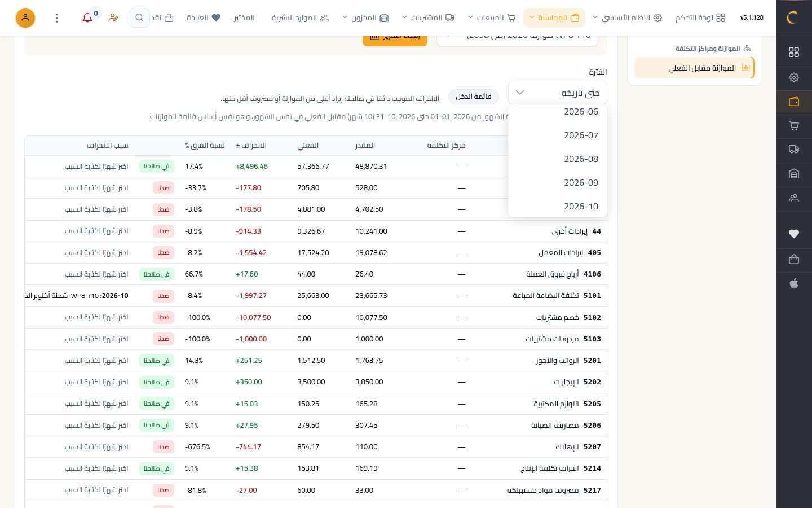Open the notifications bell

coord(87,18)
